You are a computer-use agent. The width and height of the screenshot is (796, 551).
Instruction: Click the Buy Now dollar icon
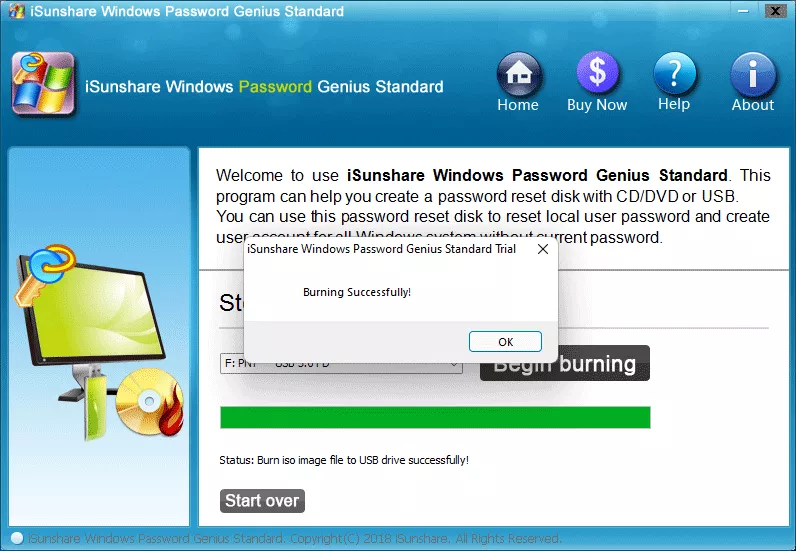[x=598, y=73]
